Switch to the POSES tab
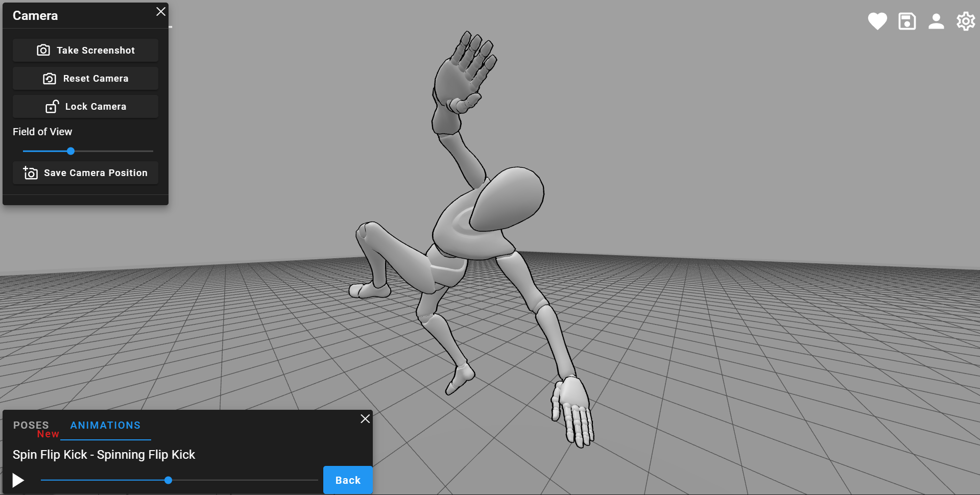This screenshot has height=495, width=980. click(x=31, y=425)
